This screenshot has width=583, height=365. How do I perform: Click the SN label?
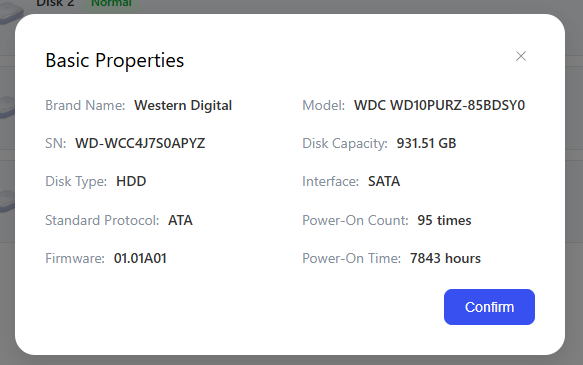[56, 143]
